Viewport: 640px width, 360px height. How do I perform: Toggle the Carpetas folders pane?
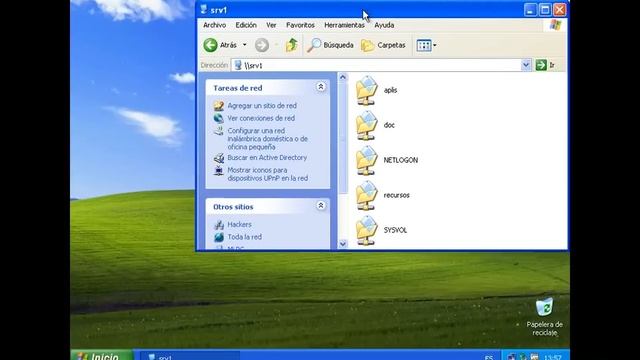[383, 45]
